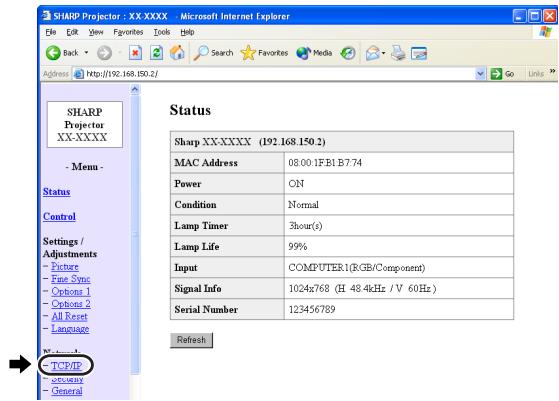Image resolution: width=559 pixels, height=401 pixels.
Task: Click the Sharp XX-XXXX table header row
Action: coord(342,142)
